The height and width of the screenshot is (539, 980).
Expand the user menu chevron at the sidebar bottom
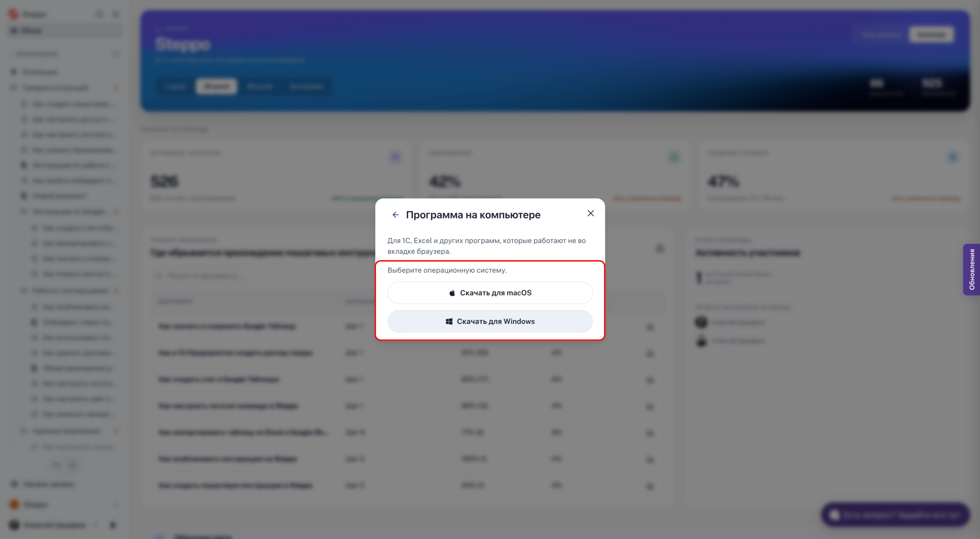coord(96,525)
